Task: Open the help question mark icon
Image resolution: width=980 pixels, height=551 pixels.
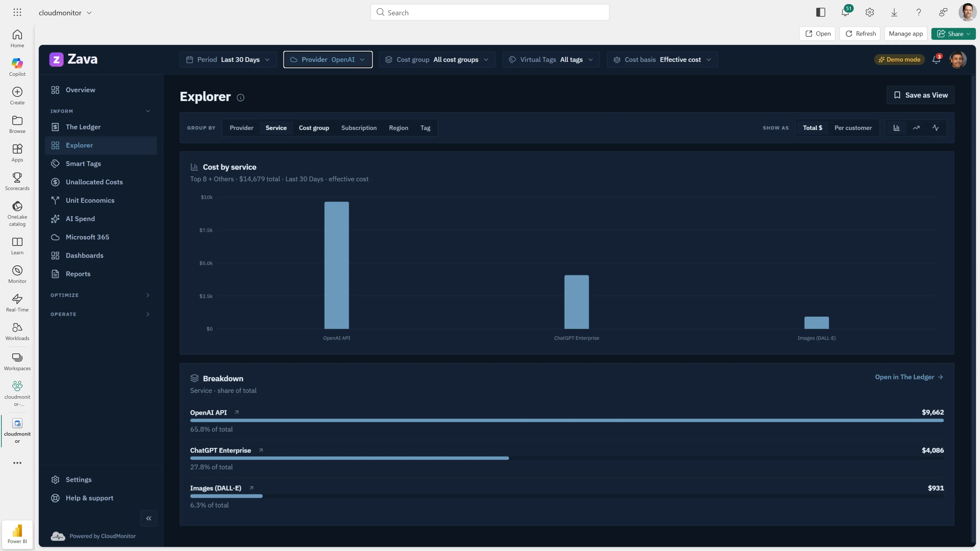Action: point(918,12)
